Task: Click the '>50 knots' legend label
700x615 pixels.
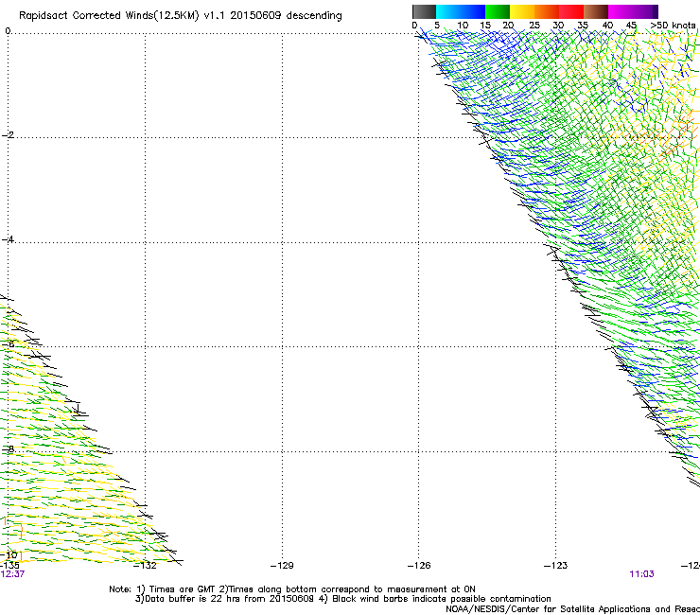Action: 673,26
